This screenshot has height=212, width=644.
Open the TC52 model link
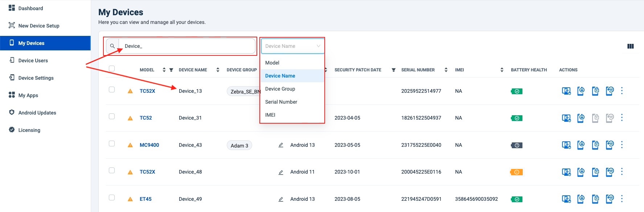[145, 118]
